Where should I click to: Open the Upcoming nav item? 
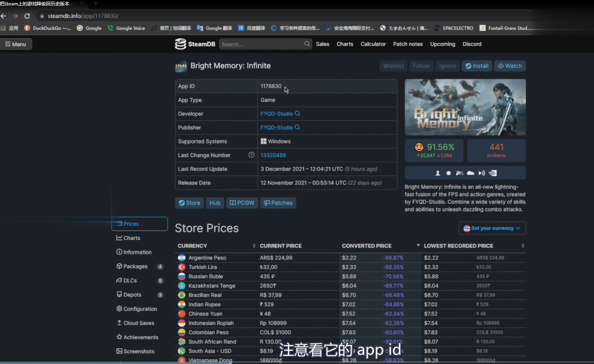point(443,44)
